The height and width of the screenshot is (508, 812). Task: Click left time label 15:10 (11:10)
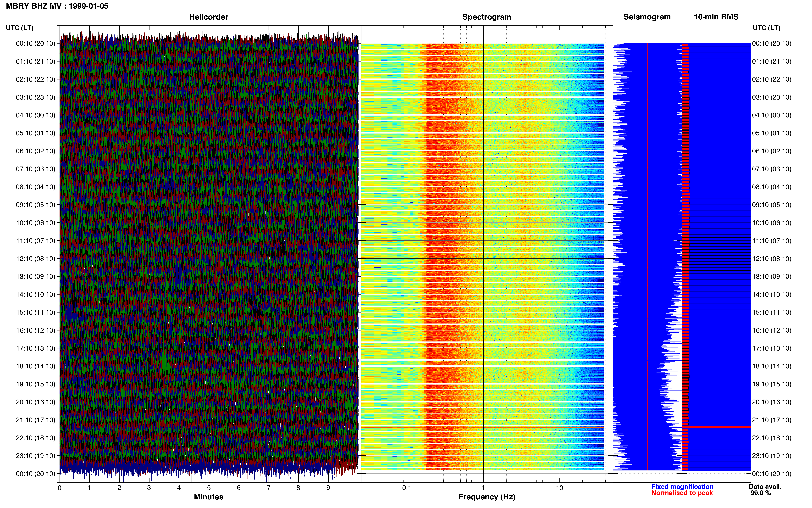36,313
